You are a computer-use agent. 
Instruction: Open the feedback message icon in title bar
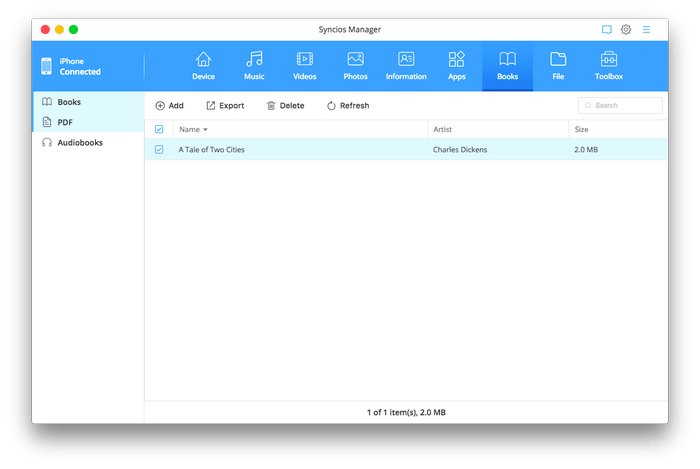click(x=607, y=29)
